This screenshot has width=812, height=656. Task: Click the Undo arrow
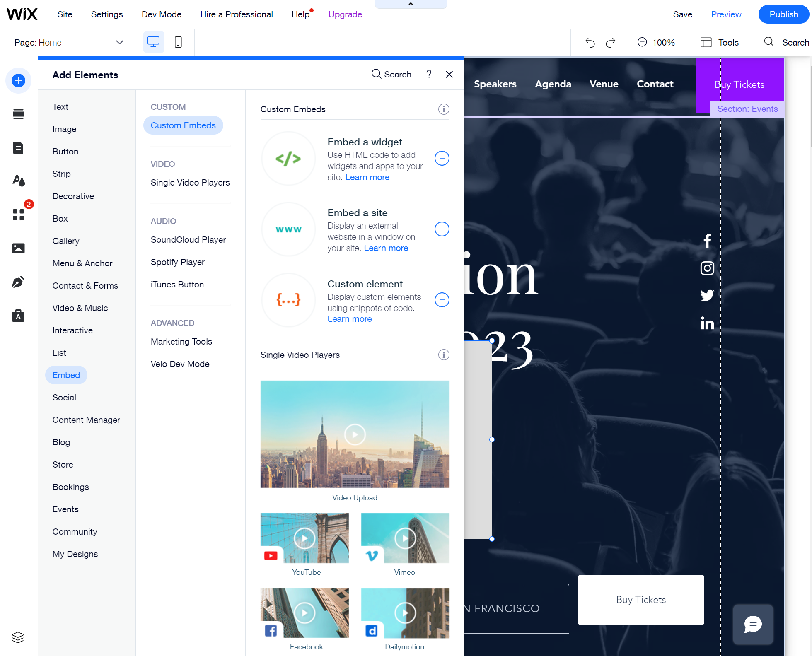tap(590, 42)
